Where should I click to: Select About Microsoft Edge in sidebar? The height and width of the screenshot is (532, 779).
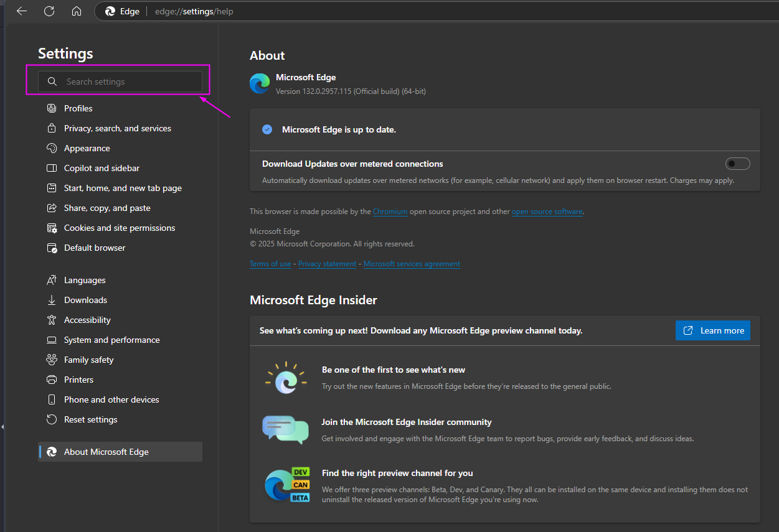point(106,452)
